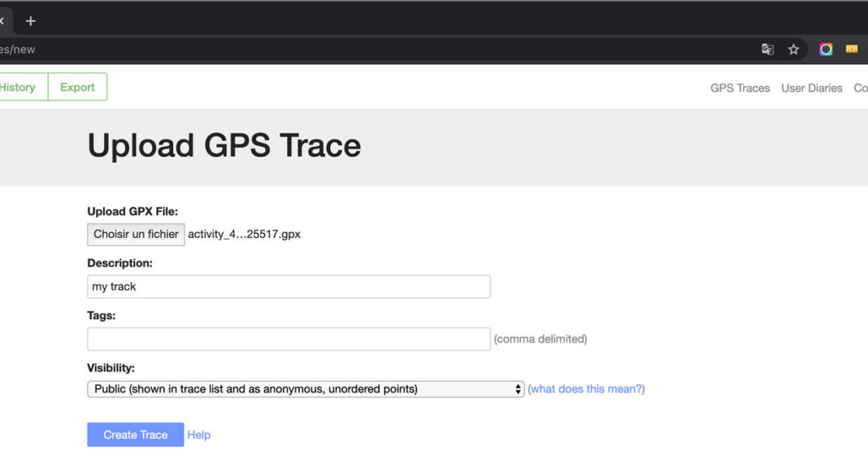Click the yellow extension icon in toolbar
This screenshot has width=868, height=471.
[x=852, y=50]
